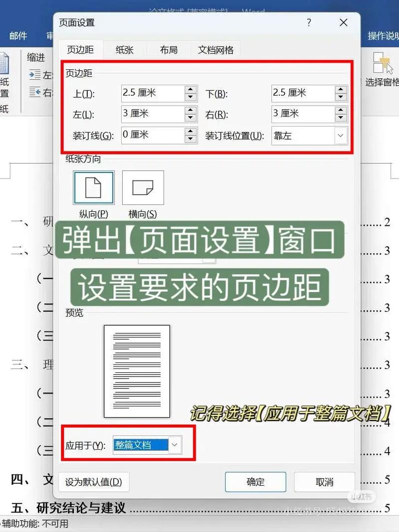Click the left indent icon in ribbon
The image size is (399, 532).
pos(35,75)
